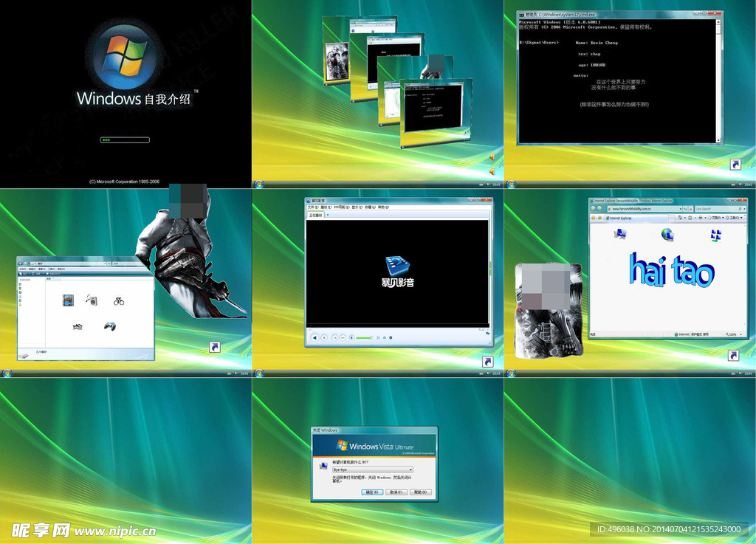Click the Back arrow in Internet Explorer
The height and width of the screenshot is (544, 756).
[593, 208]
